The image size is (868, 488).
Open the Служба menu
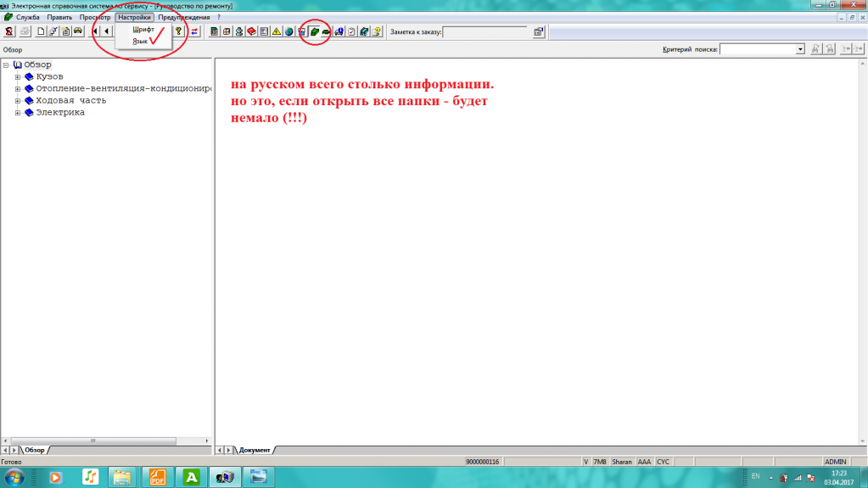point(28,17)
